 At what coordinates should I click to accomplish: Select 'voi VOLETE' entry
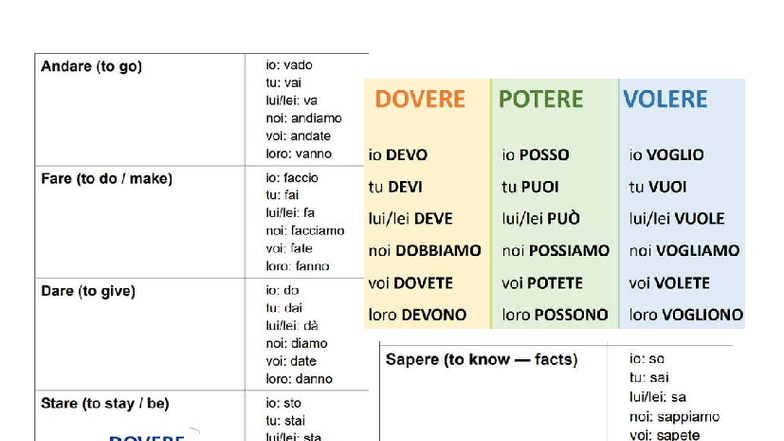(670, 284)
